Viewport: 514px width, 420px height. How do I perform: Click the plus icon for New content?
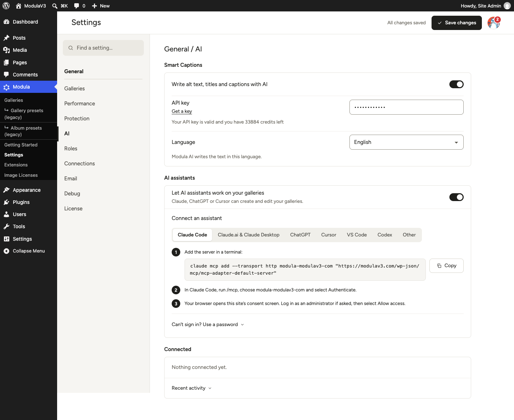[94, 6]
